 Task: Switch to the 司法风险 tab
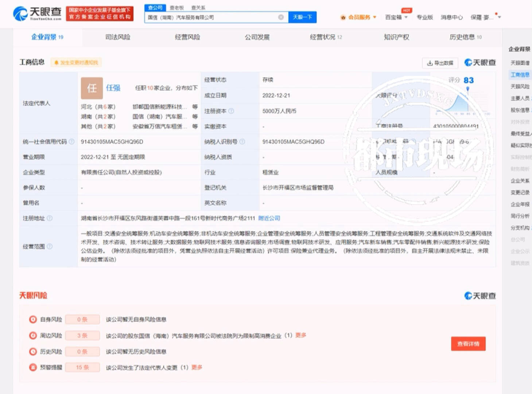click(117, 37)
